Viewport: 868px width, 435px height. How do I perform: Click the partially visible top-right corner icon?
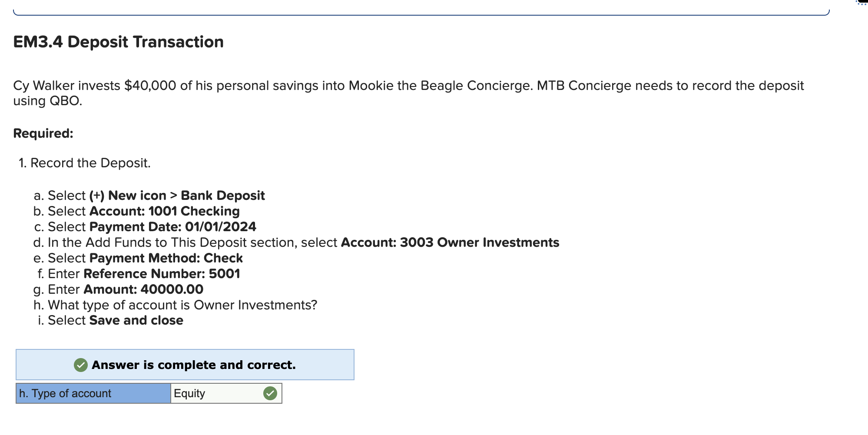(861, 3)
